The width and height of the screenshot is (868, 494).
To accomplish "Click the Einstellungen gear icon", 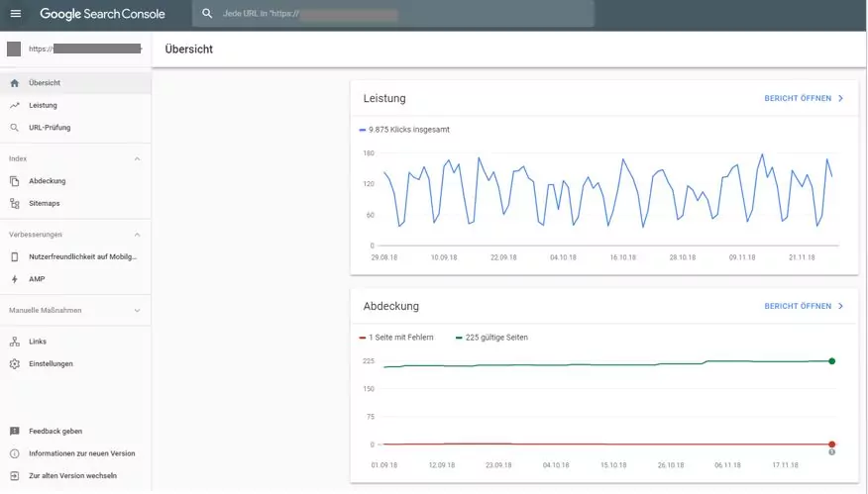I will (x=15, y=363).
